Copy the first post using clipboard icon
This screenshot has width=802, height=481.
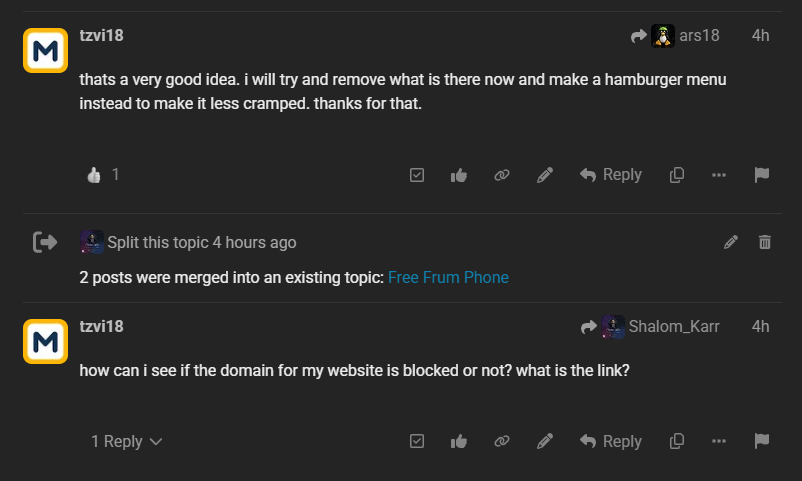pos(677,175)
